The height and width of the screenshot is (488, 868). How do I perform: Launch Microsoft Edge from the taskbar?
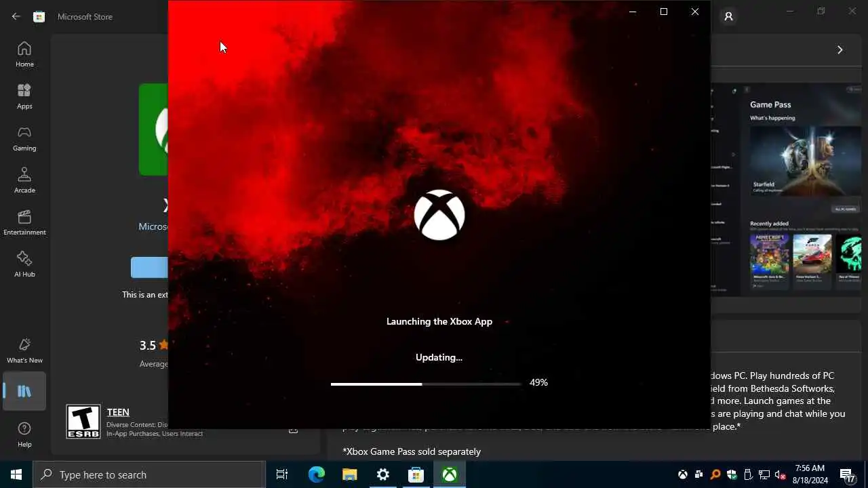(x=317, y=474)
